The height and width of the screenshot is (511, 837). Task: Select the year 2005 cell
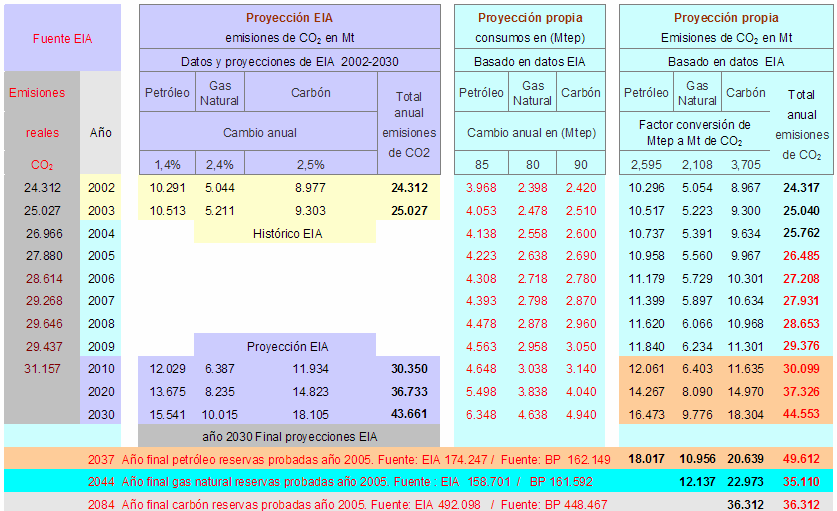[101, 256]
